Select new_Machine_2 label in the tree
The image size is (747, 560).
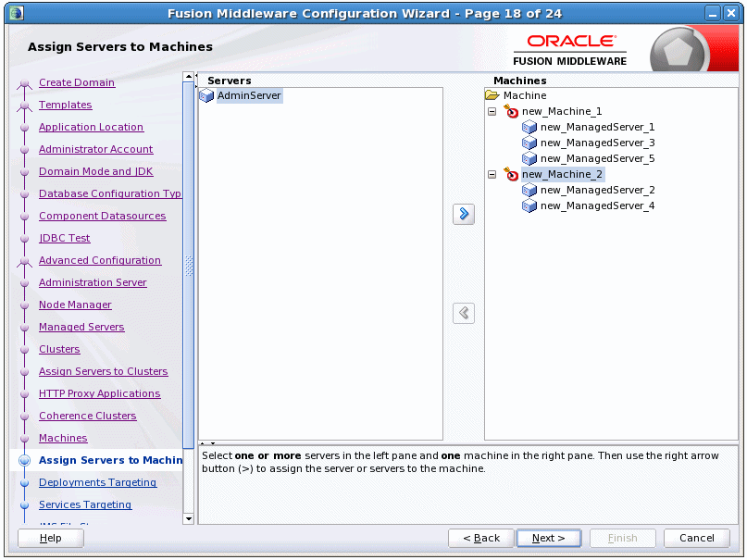coord(562,174)
